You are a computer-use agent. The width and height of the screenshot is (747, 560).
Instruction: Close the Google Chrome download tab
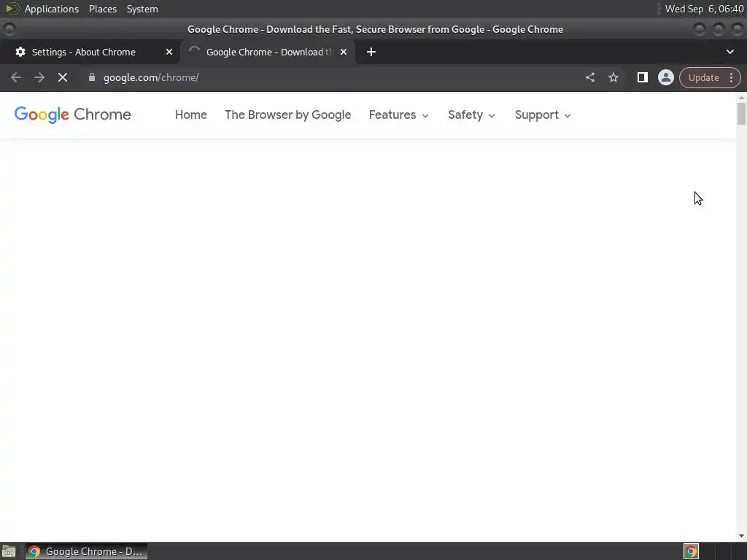tap(344, 52)
